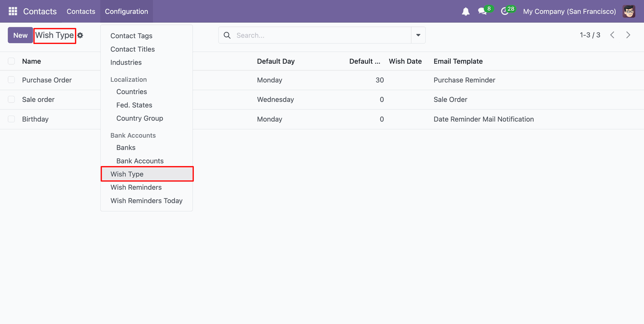Expand the search filter options dropdown

(x=418, y=35)
